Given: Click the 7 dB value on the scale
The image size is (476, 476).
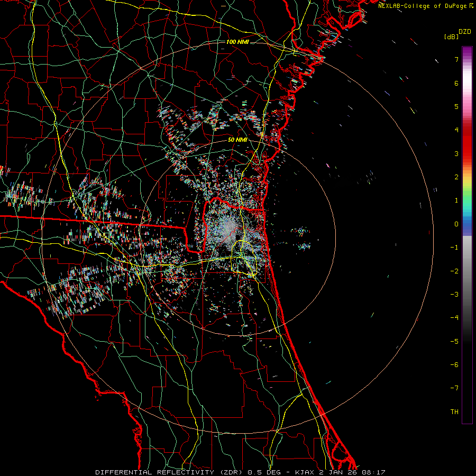Looking at the screenshot, I should 455,60.
